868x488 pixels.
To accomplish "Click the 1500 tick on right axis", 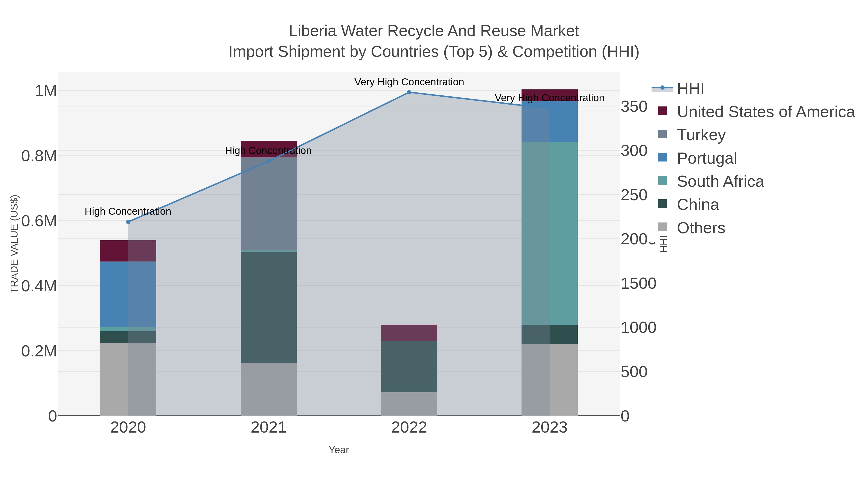I will (x=638, y=284).
